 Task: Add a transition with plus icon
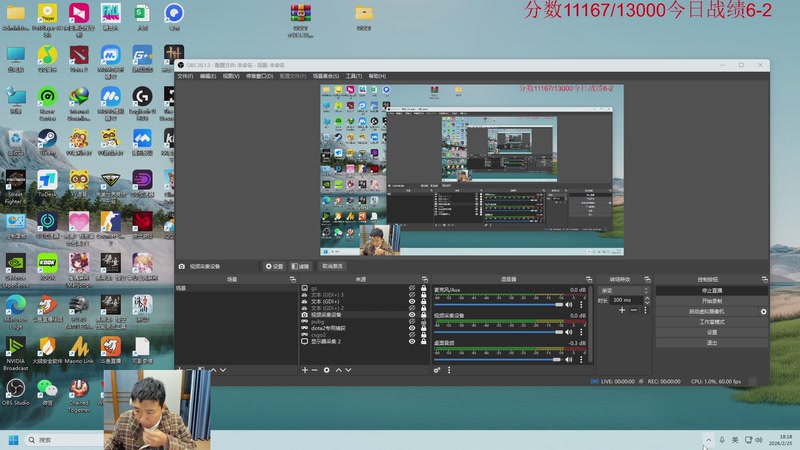click(622, 310)
